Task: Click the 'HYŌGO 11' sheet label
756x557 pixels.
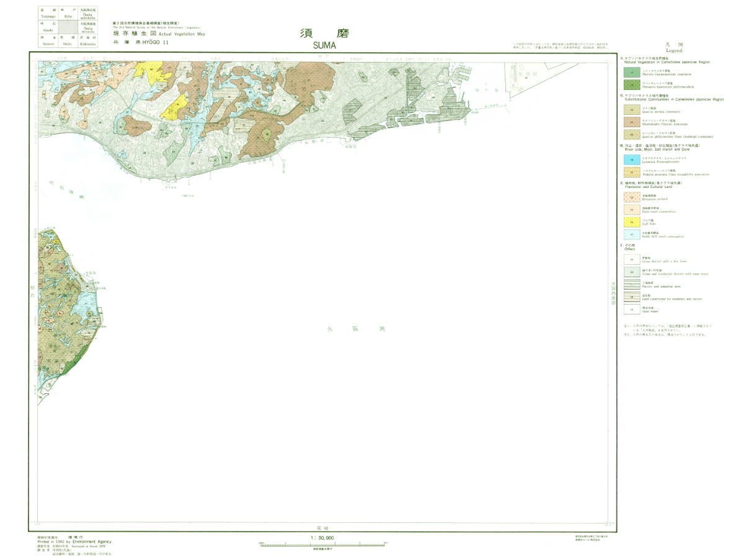Action: tap(156, 42)
